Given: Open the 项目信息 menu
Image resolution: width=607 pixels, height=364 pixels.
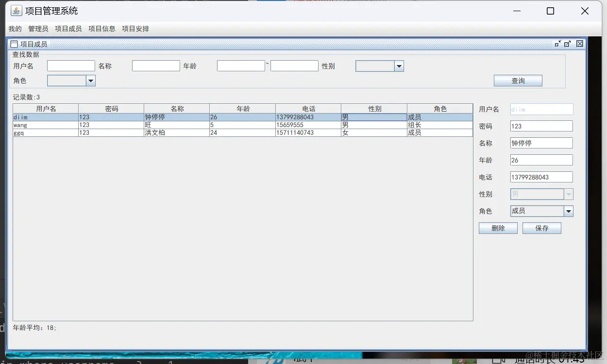Looking at the screenshot, I should tap(102, 29).
